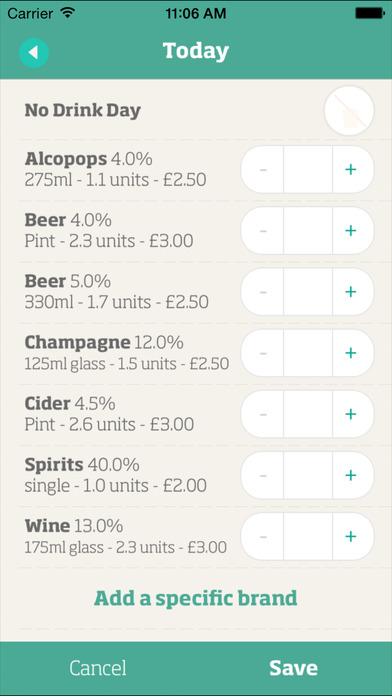Add a single Spirits measure
392x696 pixels.
pyautogui.click(x=352, y=475)
